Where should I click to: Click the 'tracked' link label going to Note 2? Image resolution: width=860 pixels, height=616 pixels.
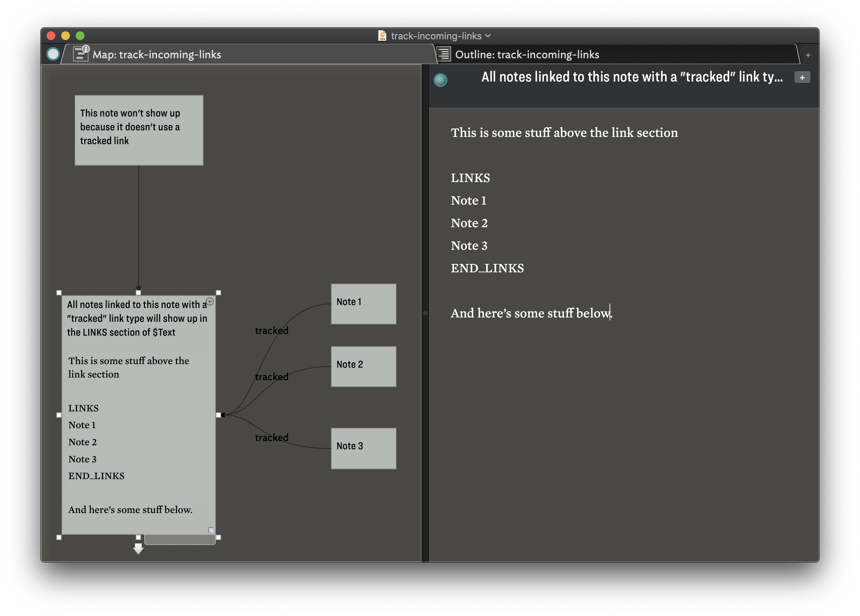[272, 377]
